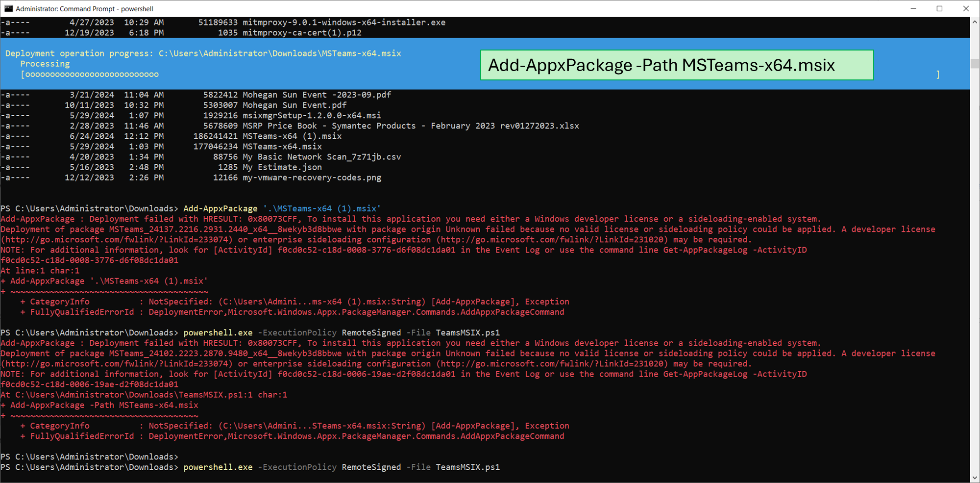Click mitmproxy-9.0.1-windows-x64-installer.exe in the listing
The width and height of the screenshot is (980, 483).
(x=343, y=23)
